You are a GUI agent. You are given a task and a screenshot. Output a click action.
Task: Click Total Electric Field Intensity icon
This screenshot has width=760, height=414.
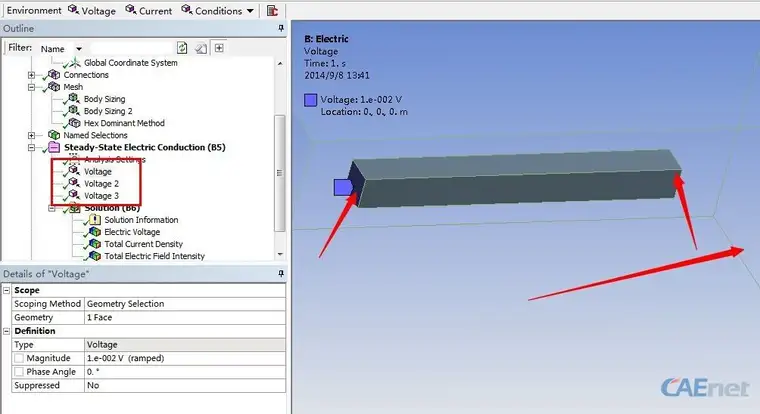pyautogui.click(x=95, y=255)
